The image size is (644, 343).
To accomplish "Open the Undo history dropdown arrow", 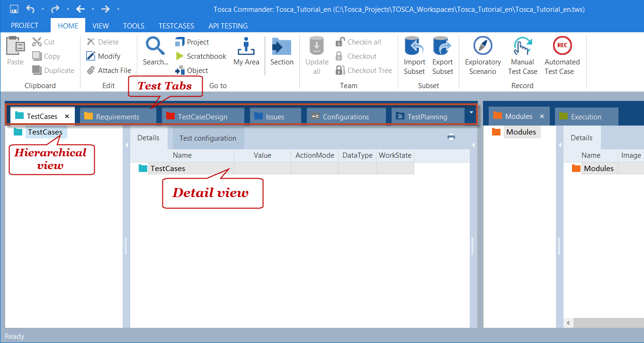I will pyautogui.click(x=43, y=9).
